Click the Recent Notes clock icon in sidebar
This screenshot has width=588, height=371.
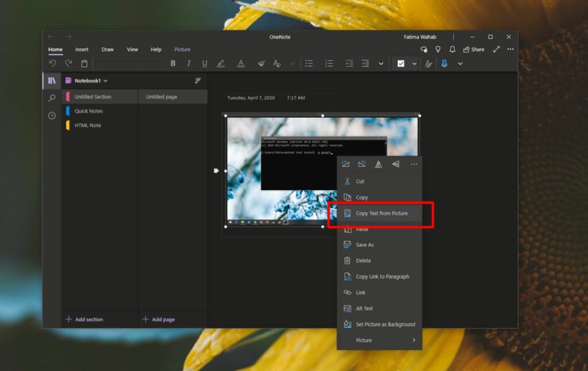tap(52, 115)
